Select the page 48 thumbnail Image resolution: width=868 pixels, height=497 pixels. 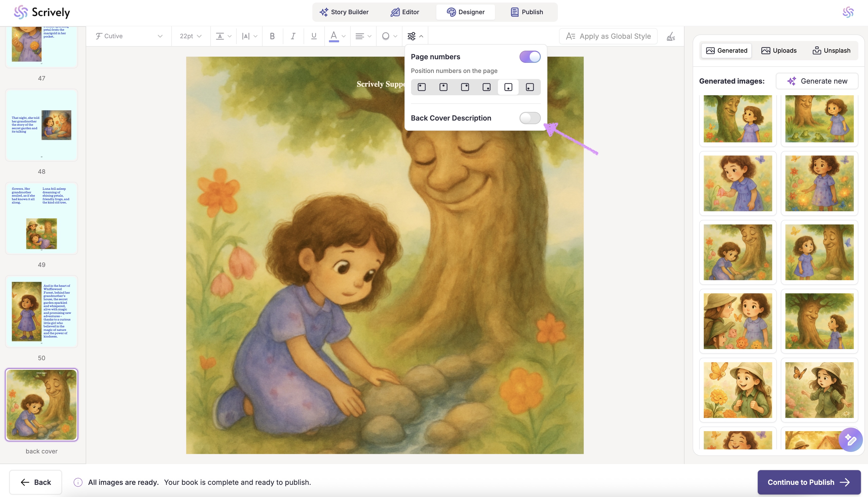(42, 125)
